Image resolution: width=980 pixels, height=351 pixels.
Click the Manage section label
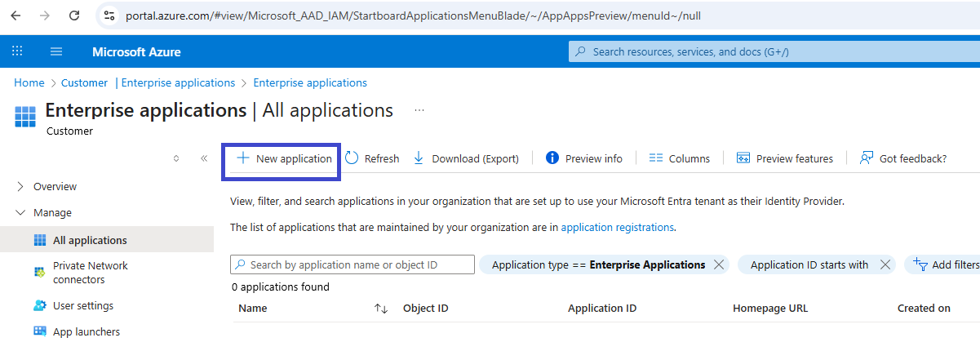click(52, 213)
